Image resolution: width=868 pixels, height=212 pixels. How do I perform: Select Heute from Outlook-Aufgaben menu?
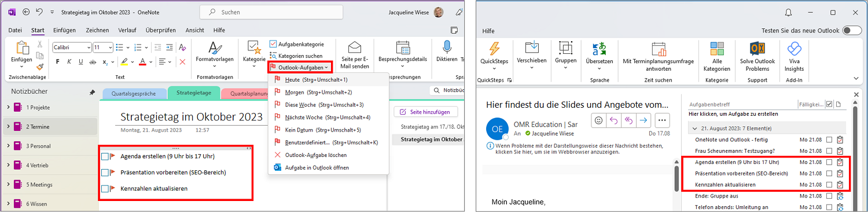pos(329,79)
